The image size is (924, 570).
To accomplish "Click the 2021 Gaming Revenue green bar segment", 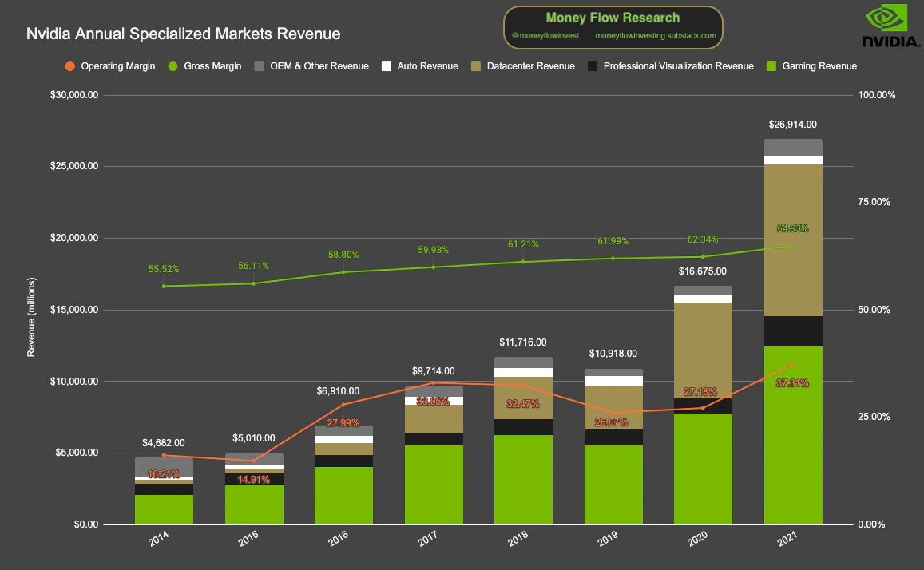I will tap(793, 435).
